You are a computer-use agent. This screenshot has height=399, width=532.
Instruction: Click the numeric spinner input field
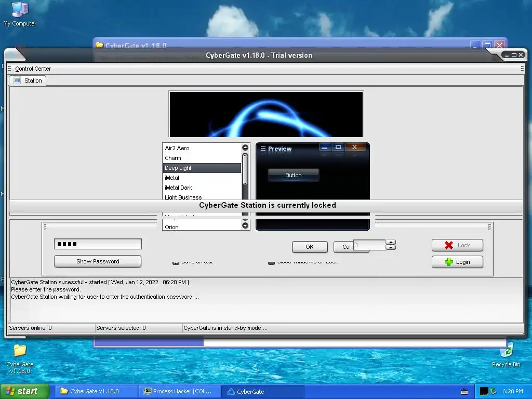pyautogui.click(x=369, y=245)
